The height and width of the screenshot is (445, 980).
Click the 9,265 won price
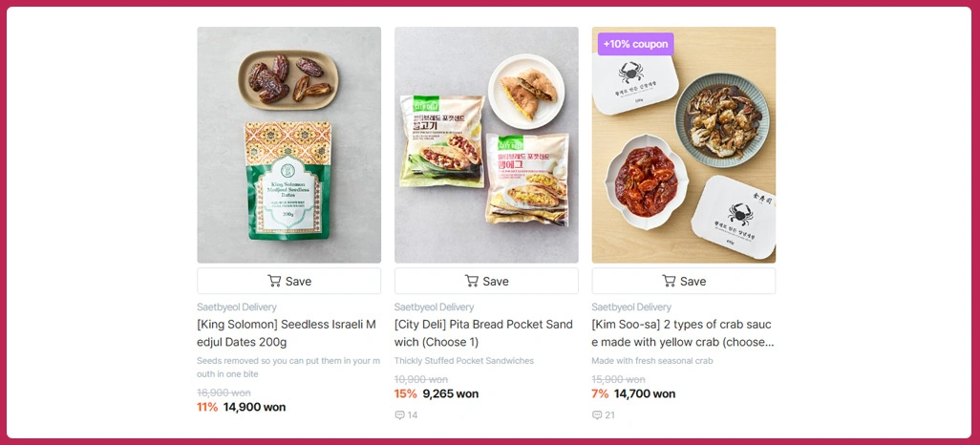tap(450, 393)
